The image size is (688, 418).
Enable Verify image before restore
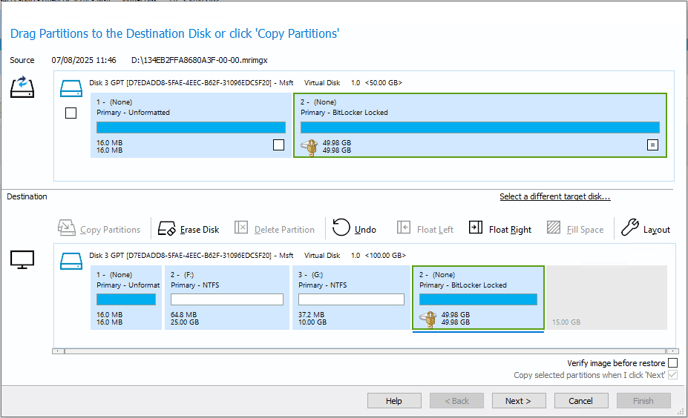(x=673, y=363)
